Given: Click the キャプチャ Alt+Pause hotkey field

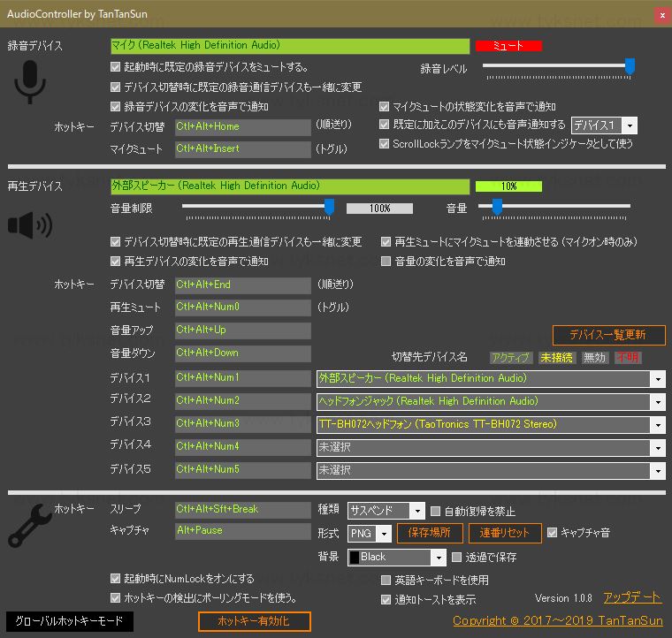Looking at the screenshot, I should 243,531.
